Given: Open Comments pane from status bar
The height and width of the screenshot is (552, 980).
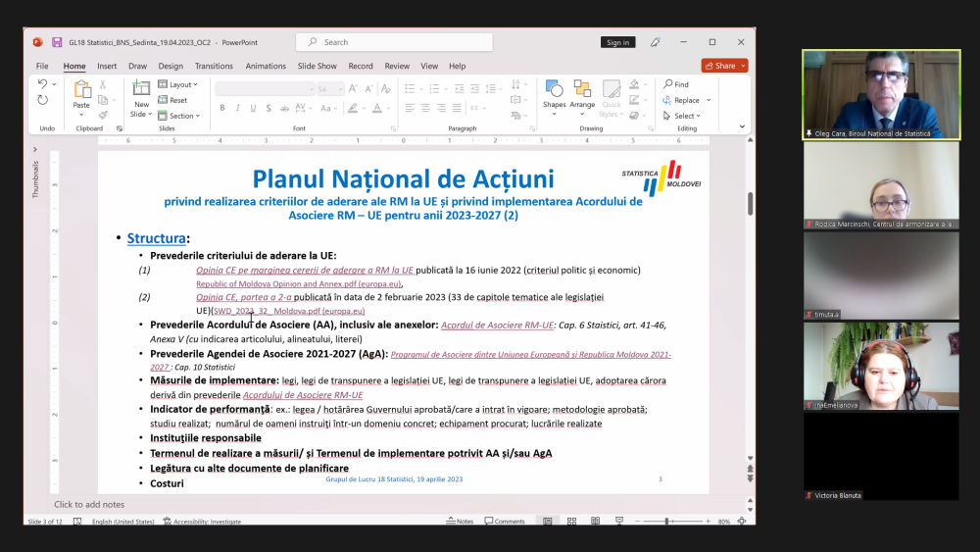Looking at the screenshot, I should click(x=505, y=521).
